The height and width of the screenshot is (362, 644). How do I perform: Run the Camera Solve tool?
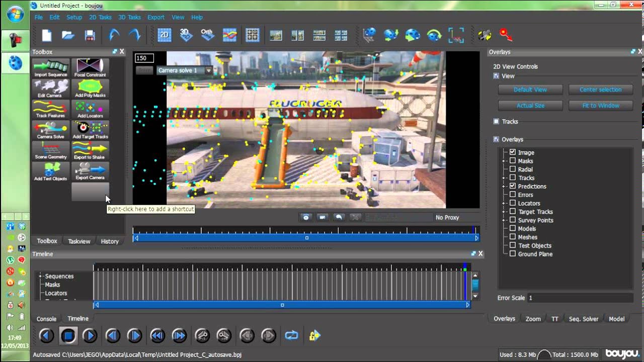tap(51, 130)
